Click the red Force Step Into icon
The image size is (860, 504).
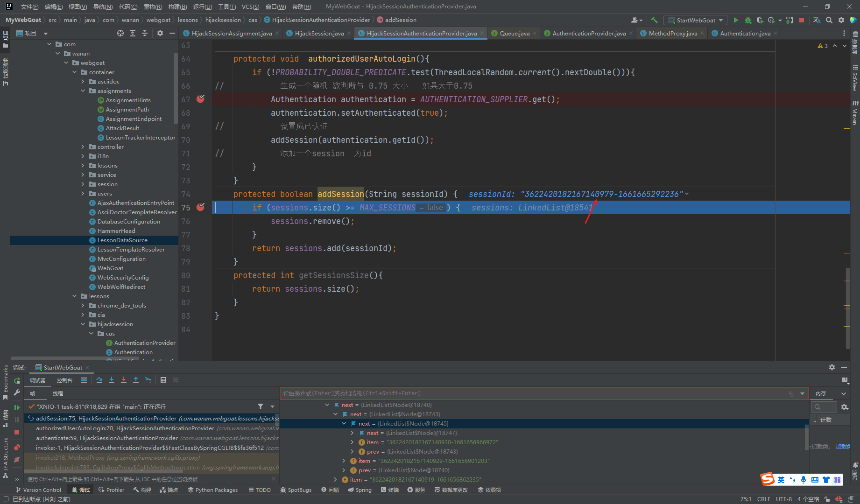pos(124,380)
